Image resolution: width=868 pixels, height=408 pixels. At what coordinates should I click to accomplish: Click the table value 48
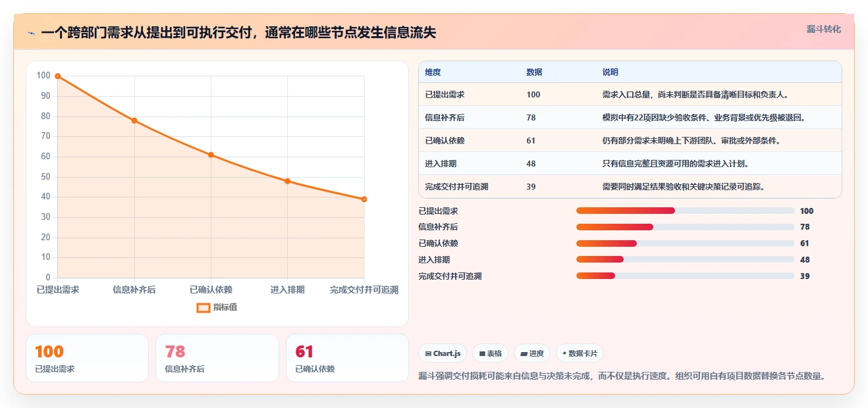pos(531,164)
